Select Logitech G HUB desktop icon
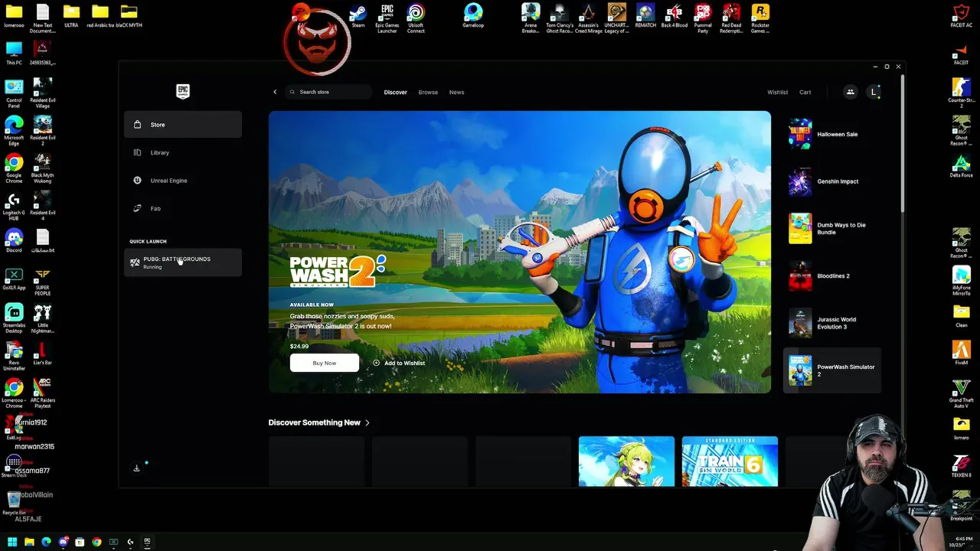 click(x=14, y=205)
